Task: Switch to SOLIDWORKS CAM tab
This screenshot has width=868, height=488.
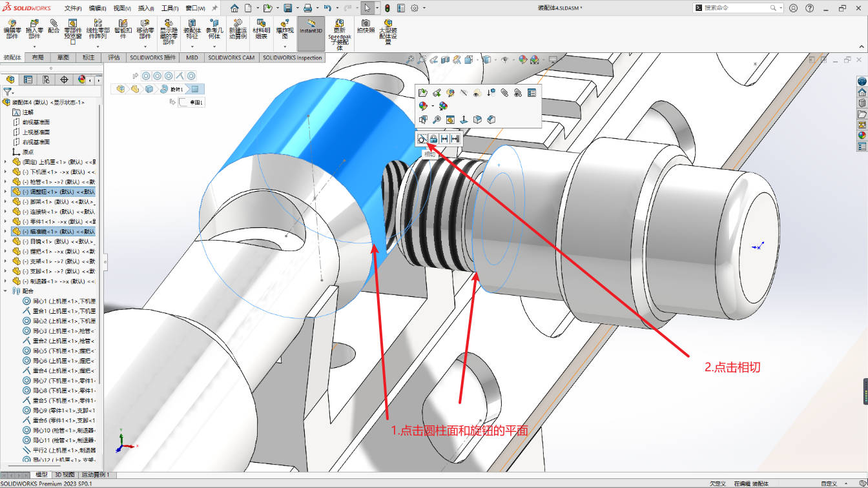Action: click(x=231, y=57)
